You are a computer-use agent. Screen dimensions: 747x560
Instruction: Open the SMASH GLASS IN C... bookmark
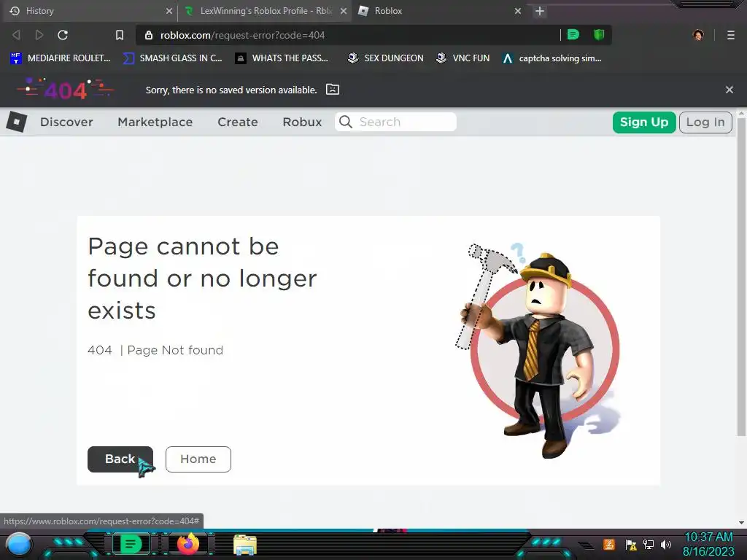(x=173, y=58)
